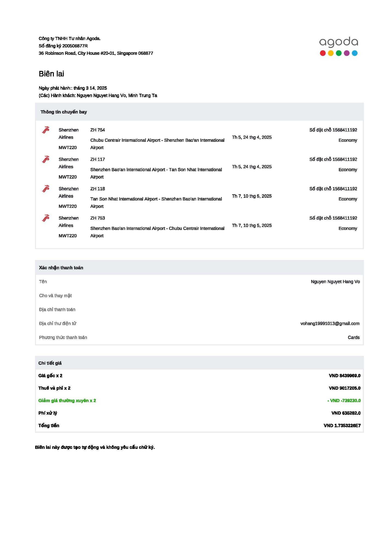This screenshot has width=392, height=552.
Task: Click the vohang19991013@gmail.com email address
Action: (330, 324)
